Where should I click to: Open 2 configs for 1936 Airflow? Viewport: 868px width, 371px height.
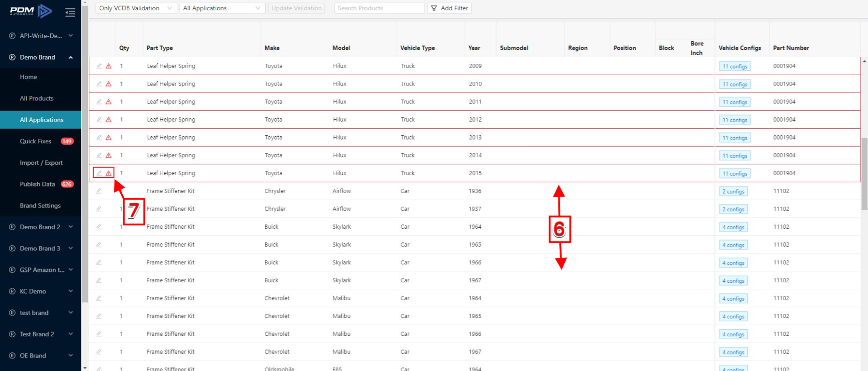tap(734, 191)
